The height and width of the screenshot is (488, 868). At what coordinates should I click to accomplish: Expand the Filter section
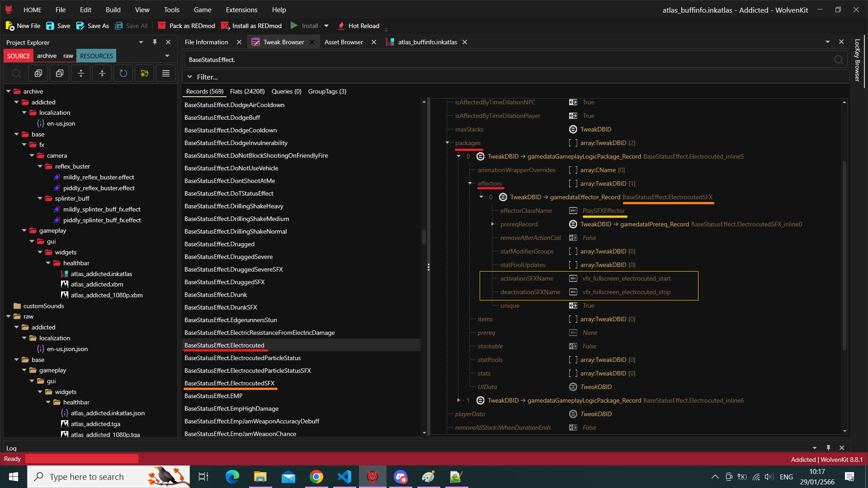190,77
